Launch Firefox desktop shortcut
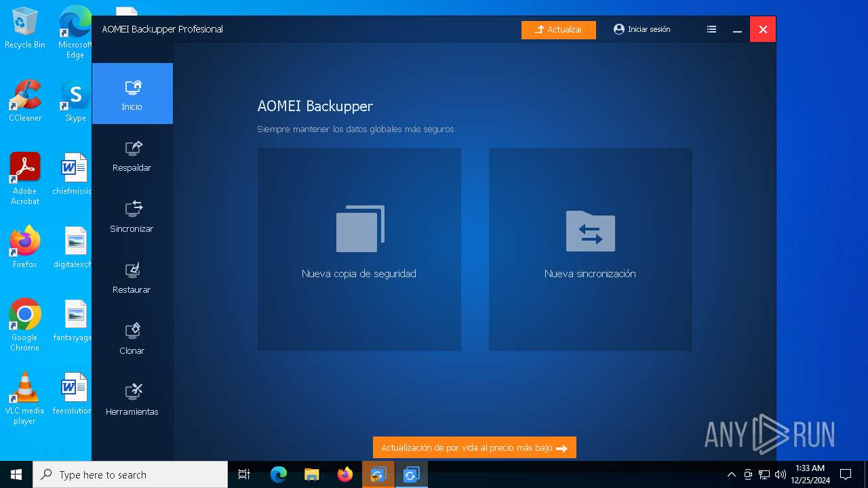This screenshot has width=868, height=488. (25, 247)
